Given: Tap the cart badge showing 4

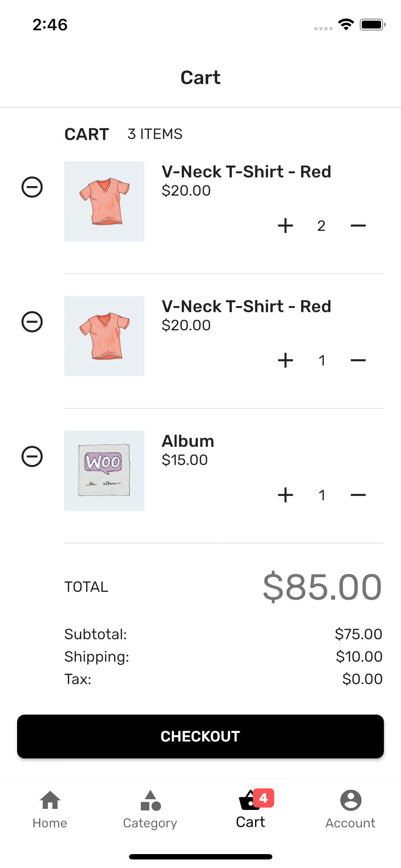Looking at the screenshot, I should pos(263,798).
